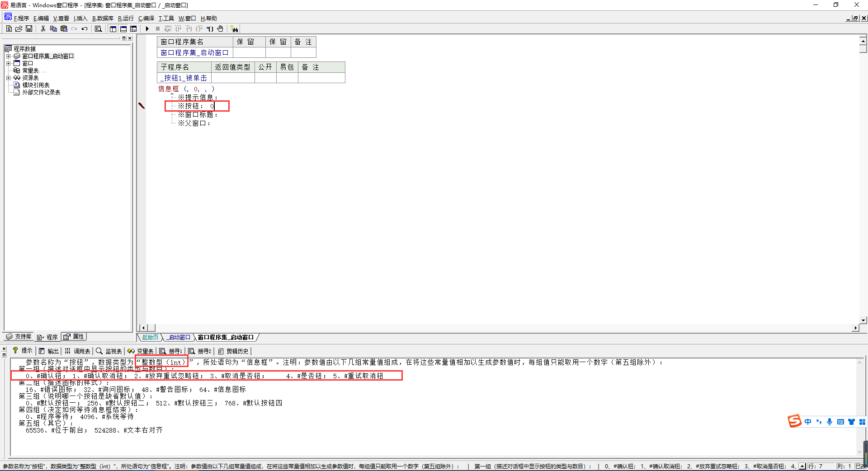Viewport: 868px width, 471px height.
Task: Select 模块引用表 in the program tree
Action: click(x=36, y=85)
